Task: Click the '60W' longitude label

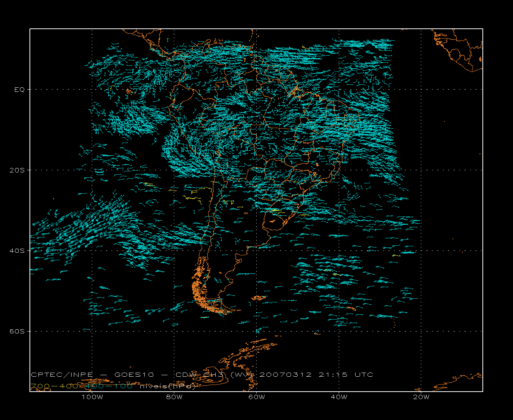Action: [x=257, y=397]
